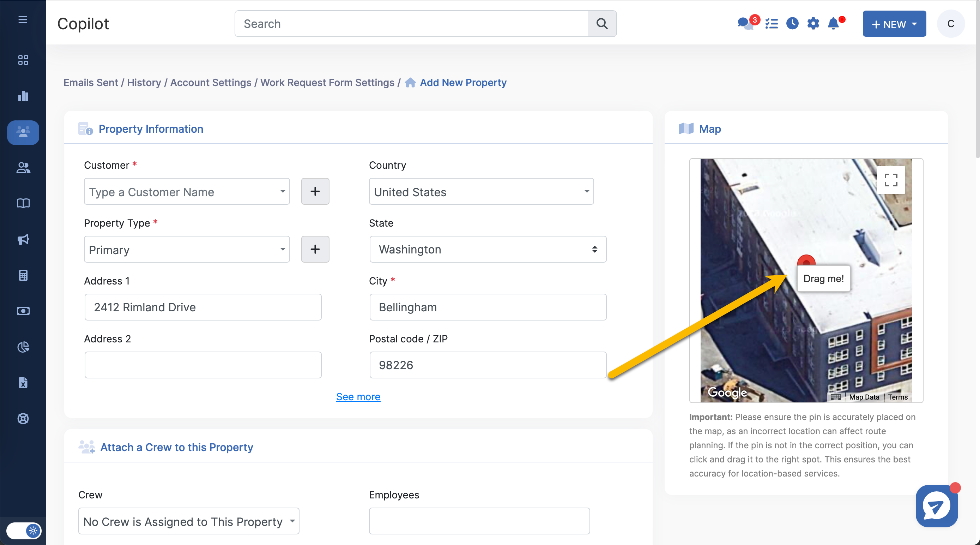Go to History breadcrumb
Viewport: 980px width, 545px height.
tap(144, 83)
